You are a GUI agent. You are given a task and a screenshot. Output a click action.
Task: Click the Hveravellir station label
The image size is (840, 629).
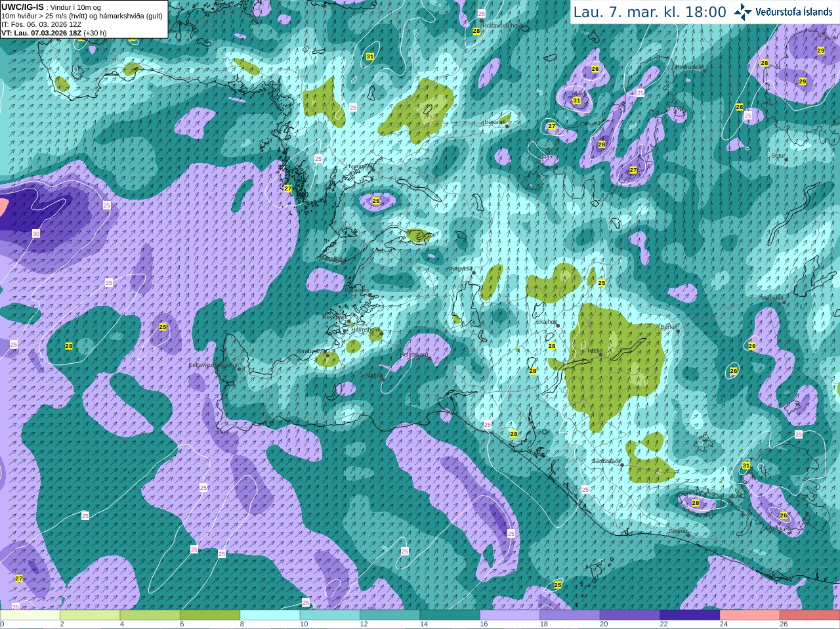[688, 67]
